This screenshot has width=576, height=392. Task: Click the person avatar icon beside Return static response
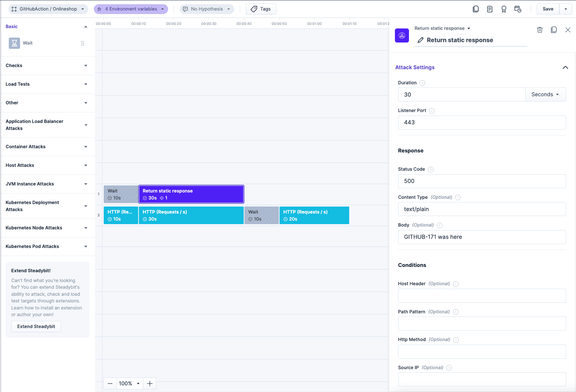click(402, 35)
